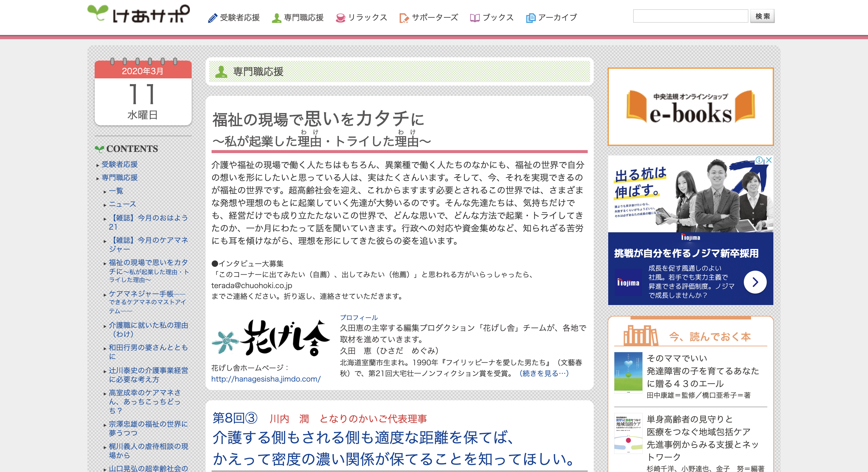Click the Nojima logo in the ad
The height and width of the screenshot is (472, 868).
pyautogui.click(x=628, y=282)
